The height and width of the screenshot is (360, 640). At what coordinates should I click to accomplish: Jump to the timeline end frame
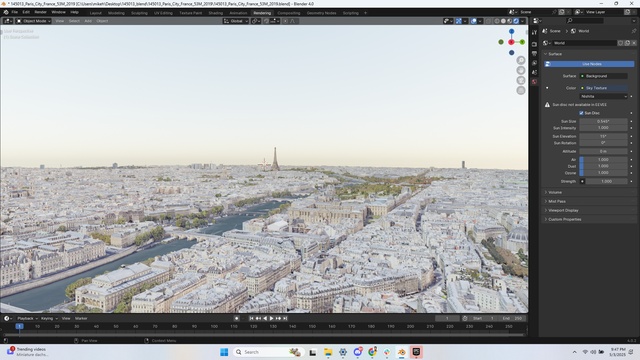tap(285, 318)
